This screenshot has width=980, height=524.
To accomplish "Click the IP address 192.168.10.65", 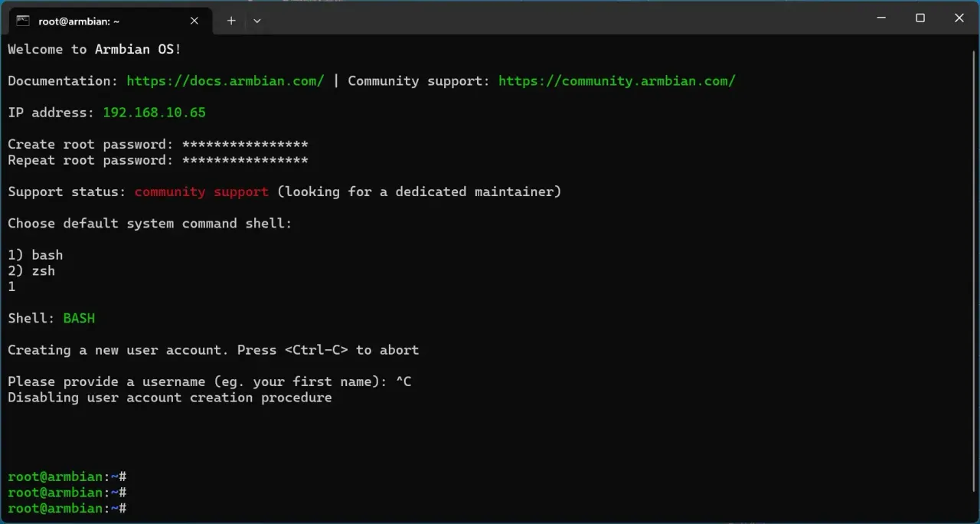I will tap(155, 113).
